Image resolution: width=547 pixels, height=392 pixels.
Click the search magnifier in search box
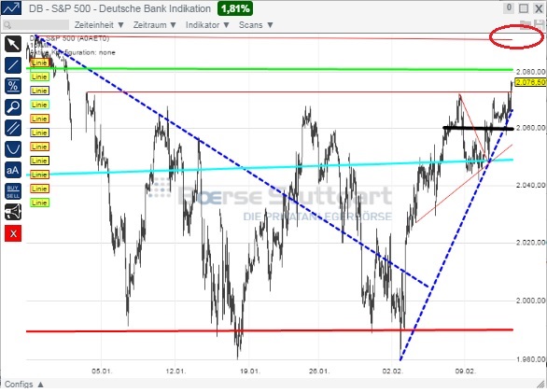pos(7,25)
